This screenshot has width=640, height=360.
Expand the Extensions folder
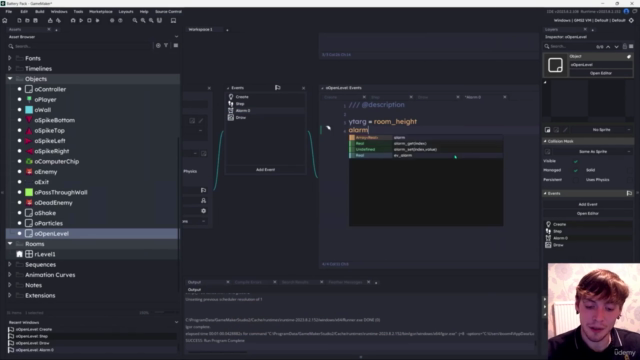coord(10,296)
